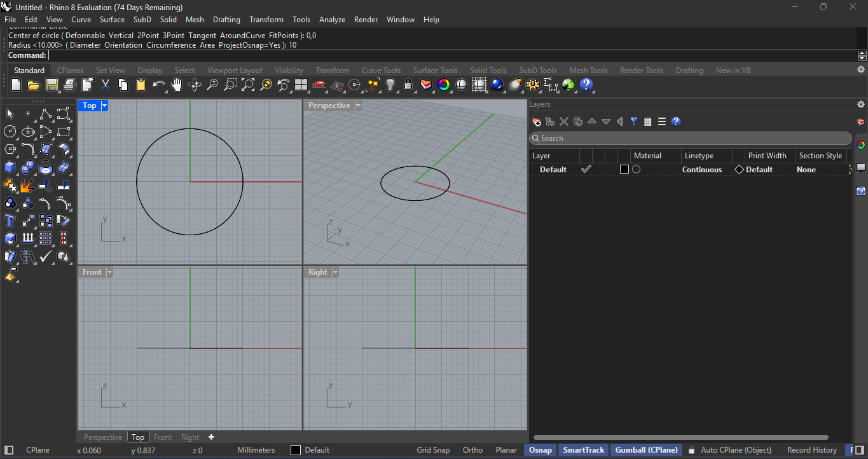Change the Default layer color swatch
This screenshot has height=459, width=868.
(624, 169)
